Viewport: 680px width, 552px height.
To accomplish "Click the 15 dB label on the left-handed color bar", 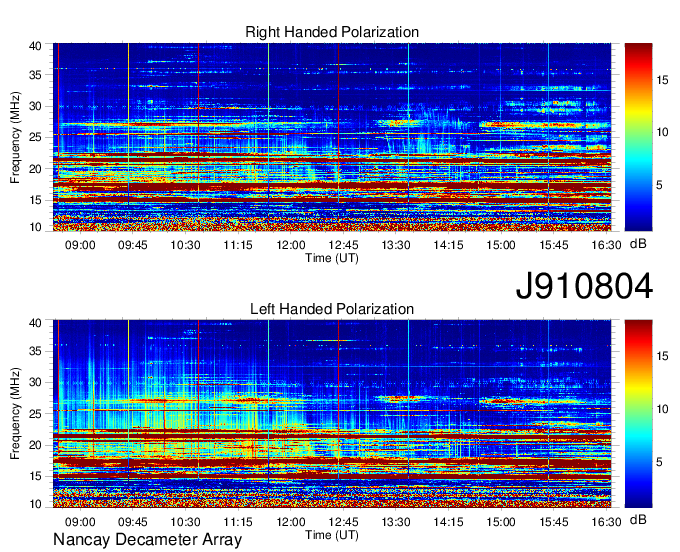I will (x=662, y=356).
